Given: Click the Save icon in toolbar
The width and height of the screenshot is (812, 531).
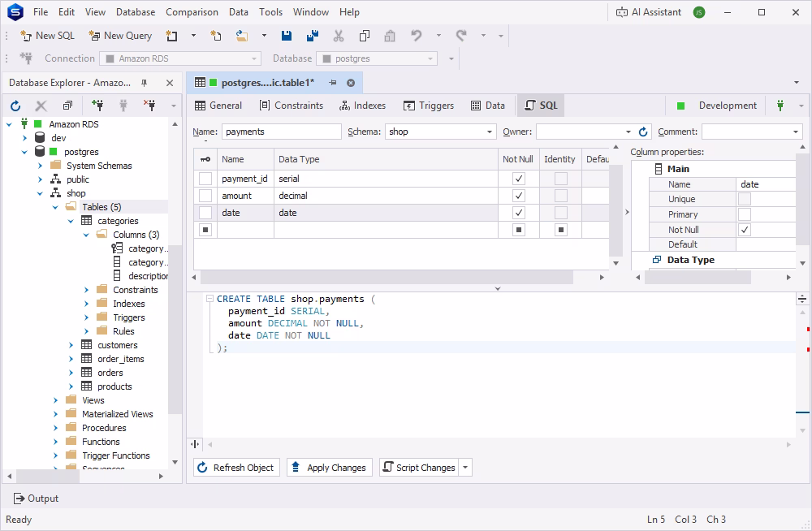Looking at the screenshot, I should point(287,35).
